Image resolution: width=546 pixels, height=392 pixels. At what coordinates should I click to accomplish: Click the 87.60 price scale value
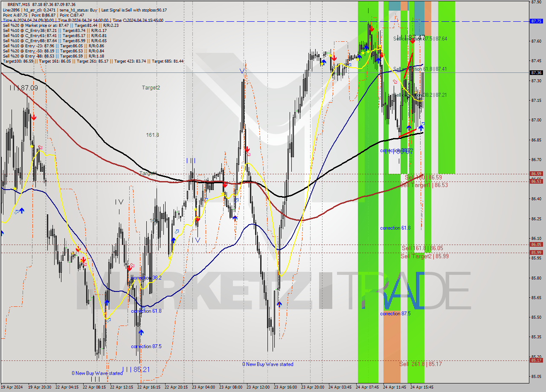[x=536, y=41]
